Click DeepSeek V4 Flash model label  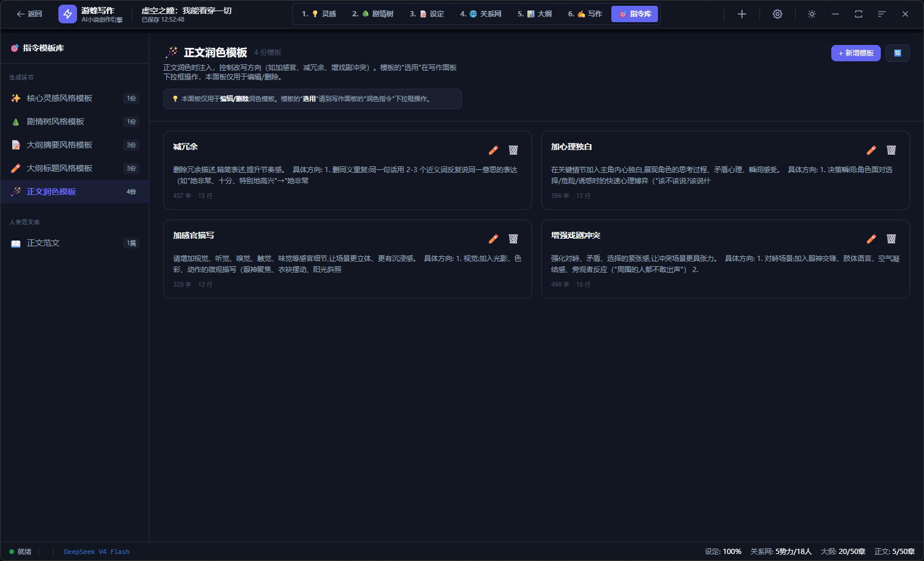tap(97, 552)
